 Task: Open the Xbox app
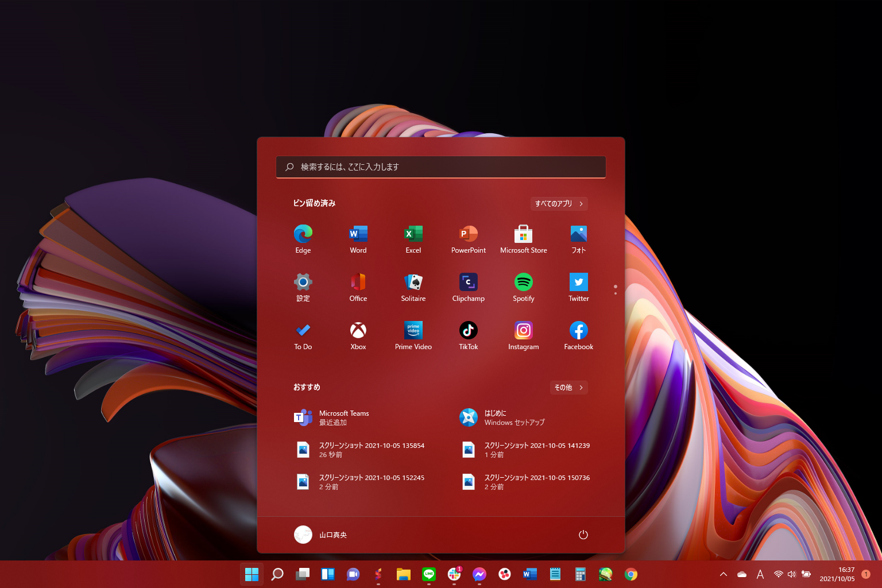358,331
